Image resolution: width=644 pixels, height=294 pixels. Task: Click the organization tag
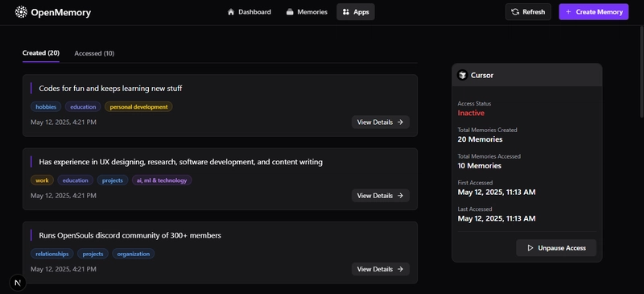tap(134, 254)
